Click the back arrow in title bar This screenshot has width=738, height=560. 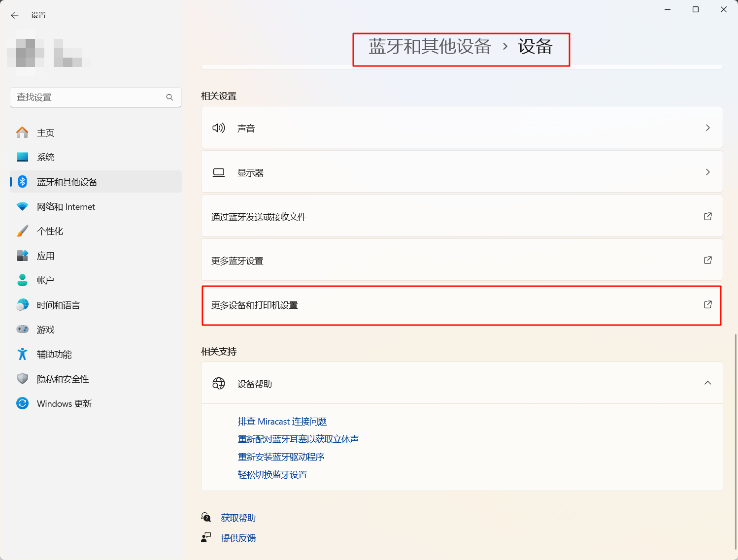(15, 15)
